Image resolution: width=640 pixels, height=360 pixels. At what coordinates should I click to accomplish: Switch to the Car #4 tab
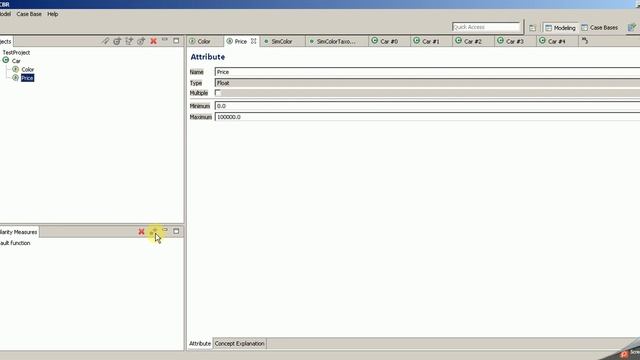tap(557, 41)
